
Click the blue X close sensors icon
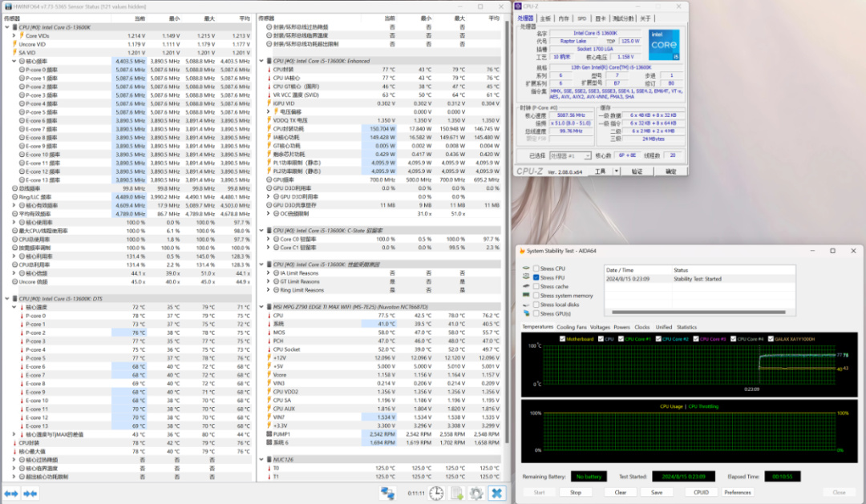(x=497, y=494)
